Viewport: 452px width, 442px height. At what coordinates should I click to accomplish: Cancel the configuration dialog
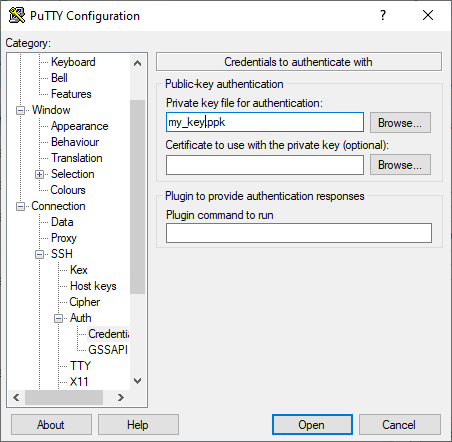point(400,425)
